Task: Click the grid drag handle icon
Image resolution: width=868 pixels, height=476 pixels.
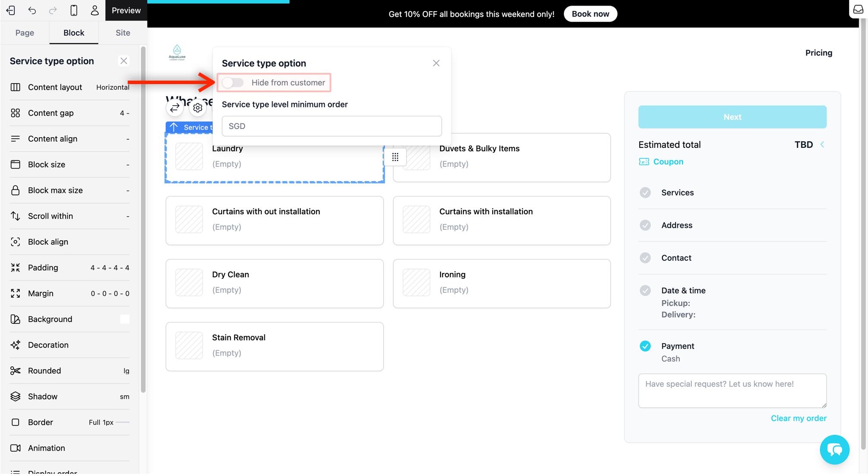Action: click(395, 157)
